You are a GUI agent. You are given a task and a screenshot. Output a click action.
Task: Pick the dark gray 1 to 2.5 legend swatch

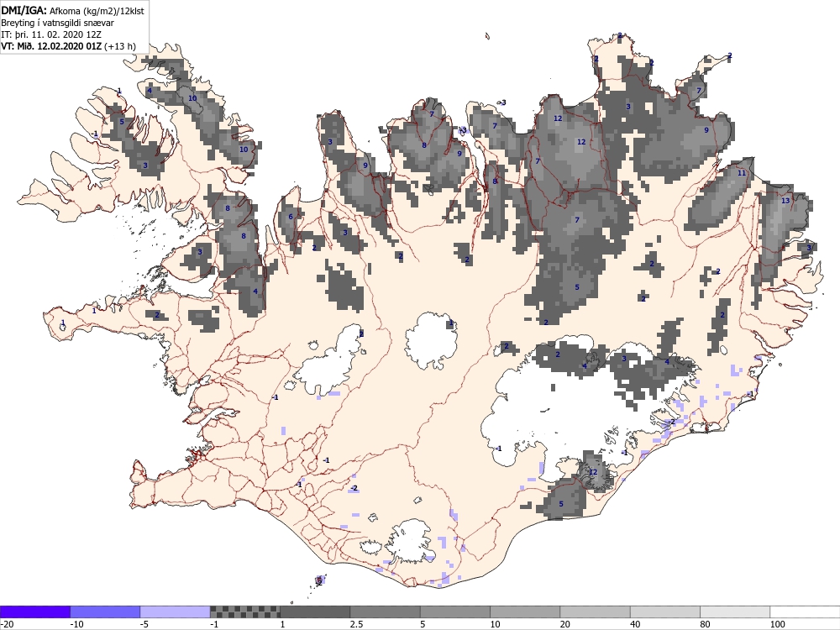click(315, 612)
